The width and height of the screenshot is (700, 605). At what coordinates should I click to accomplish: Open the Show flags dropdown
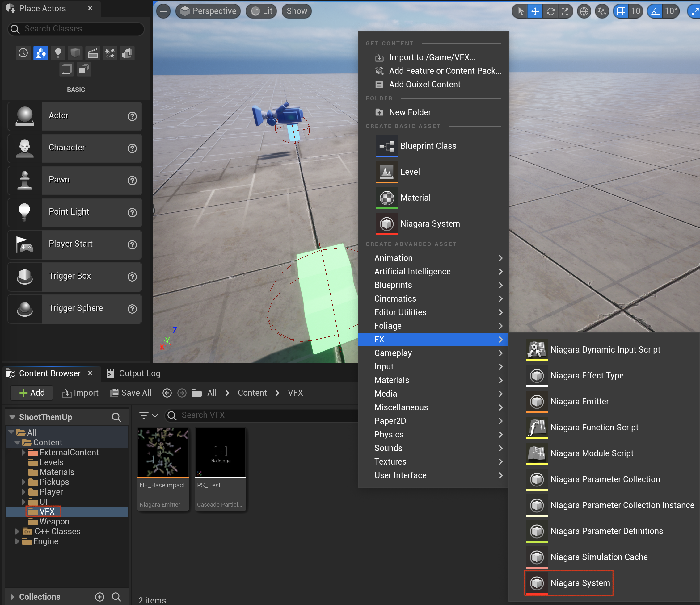[x=297, y=11]
